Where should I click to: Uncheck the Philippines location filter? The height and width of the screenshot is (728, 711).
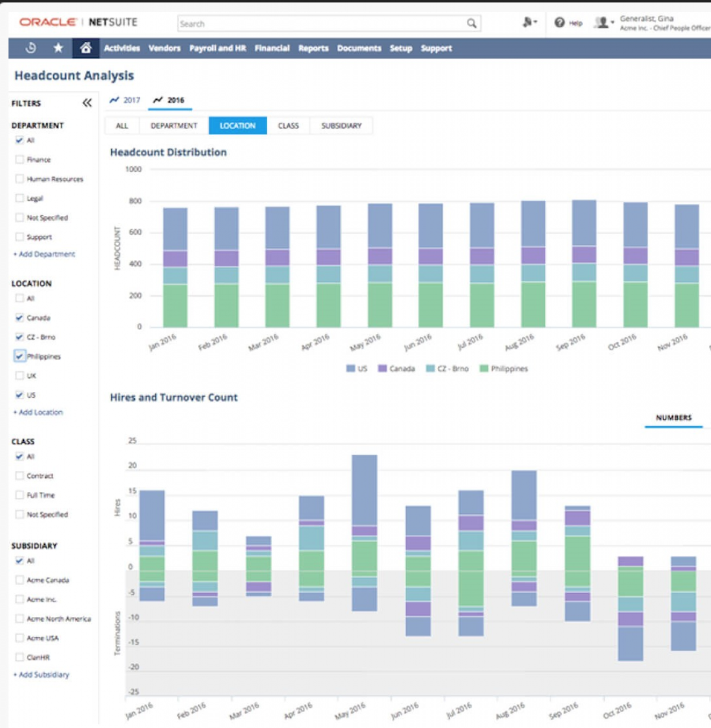20,356
